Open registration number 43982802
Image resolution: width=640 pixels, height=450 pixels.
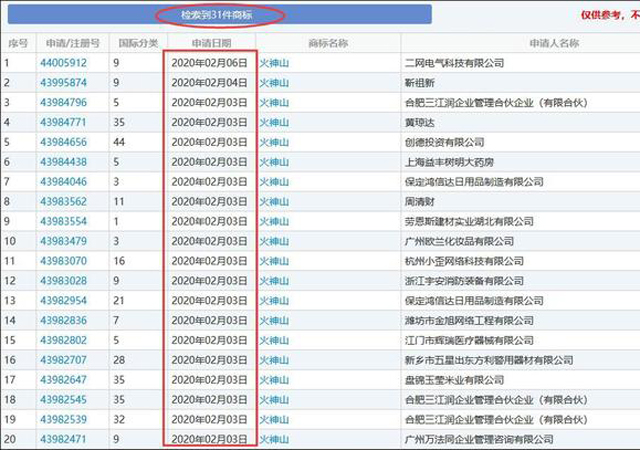pyautogui.click(x=63, y=340)
